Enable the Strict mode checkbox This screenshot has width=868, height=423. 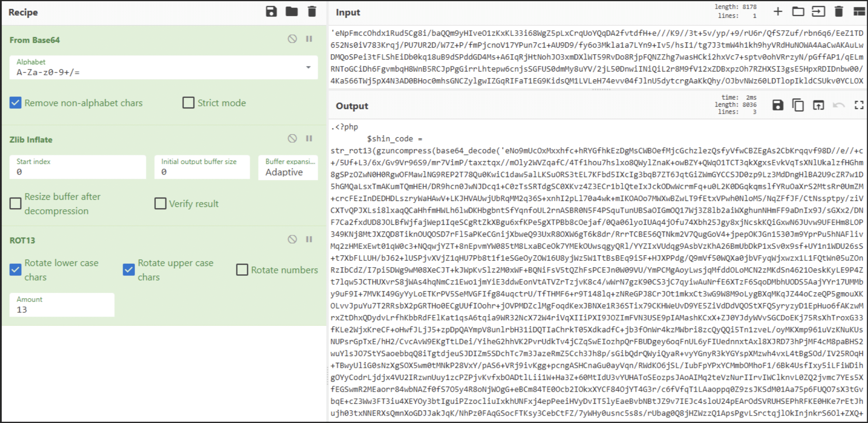click(x=188, y=103)
